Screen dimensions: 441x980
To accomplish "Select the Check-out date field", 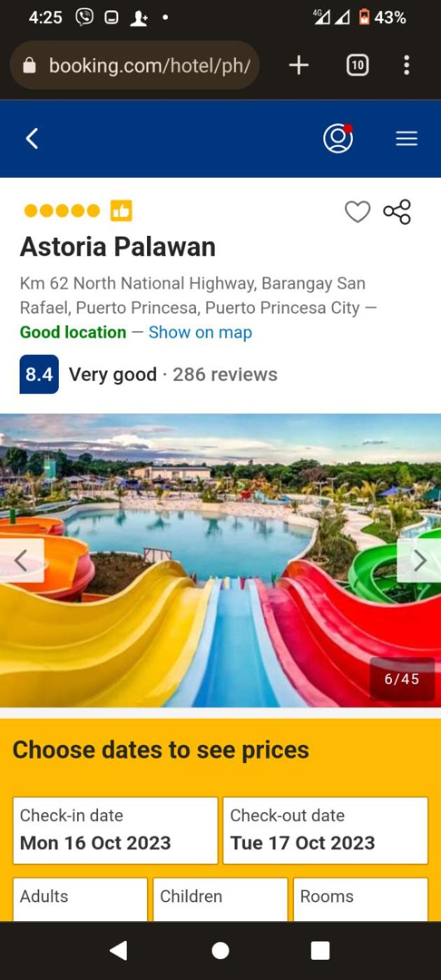I will tap(325, 830).
